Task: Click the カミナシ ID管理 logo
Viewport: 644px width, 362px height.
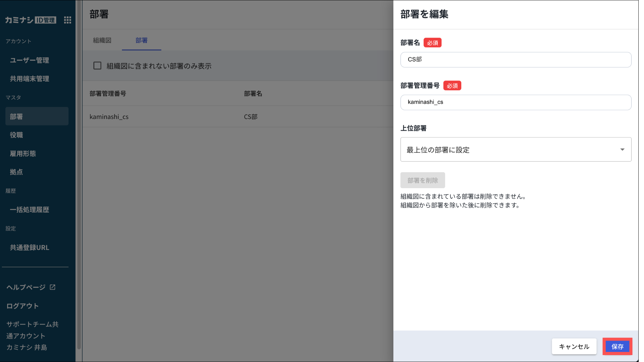Action: pyautogui.click(x=31, y=20)
